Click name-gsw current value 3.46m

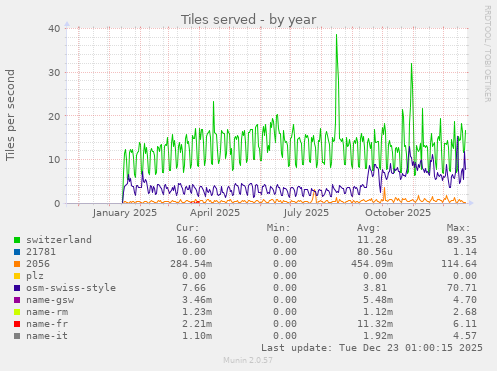pos(197,300)
